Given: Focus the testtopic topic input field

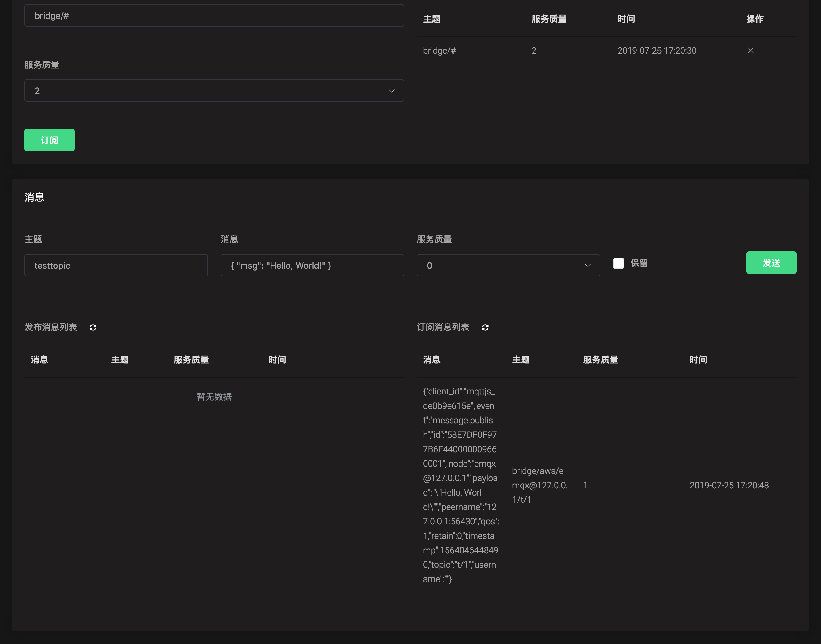Looking at the screenshot, I should [x=116, y=266].
